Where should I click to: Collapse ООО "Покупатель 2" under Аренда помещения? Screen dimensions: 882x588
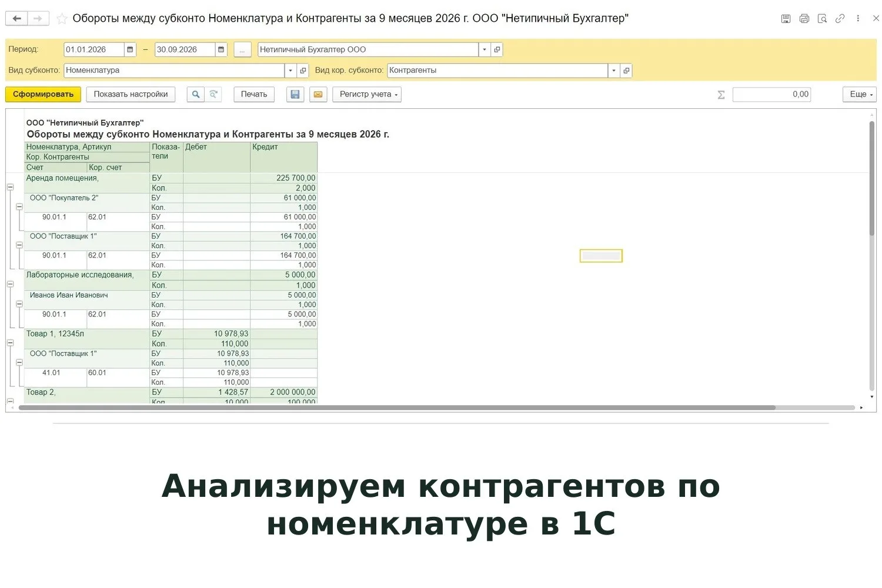pyautogui.click(x=19, y=206)
